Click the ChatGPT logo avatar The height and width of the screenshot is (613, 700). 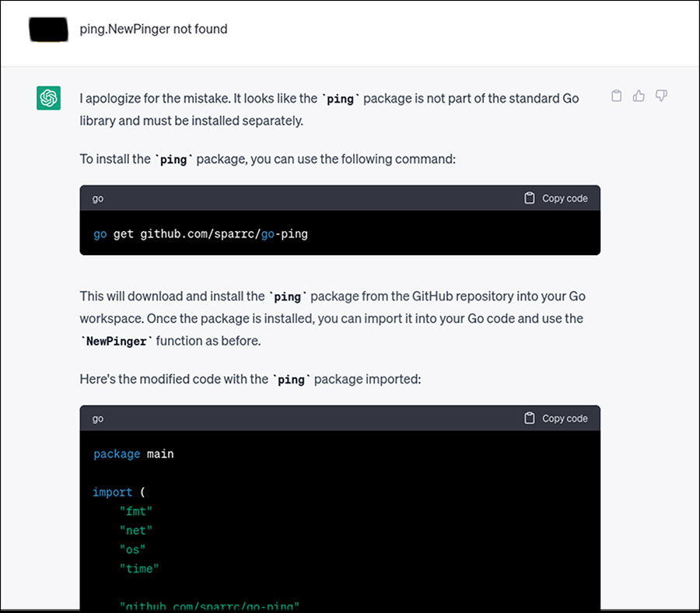click(x=48, y=98)
